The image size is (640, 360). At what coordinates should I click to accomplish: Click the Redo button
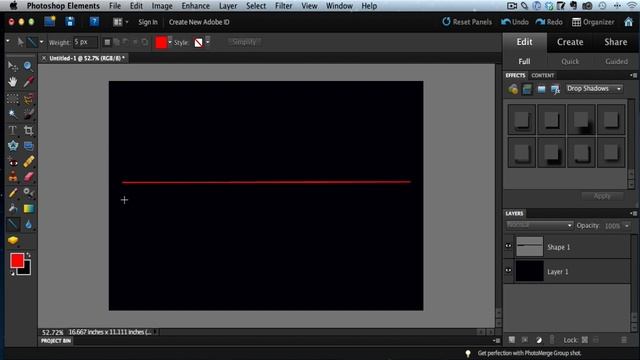(549, 22)
